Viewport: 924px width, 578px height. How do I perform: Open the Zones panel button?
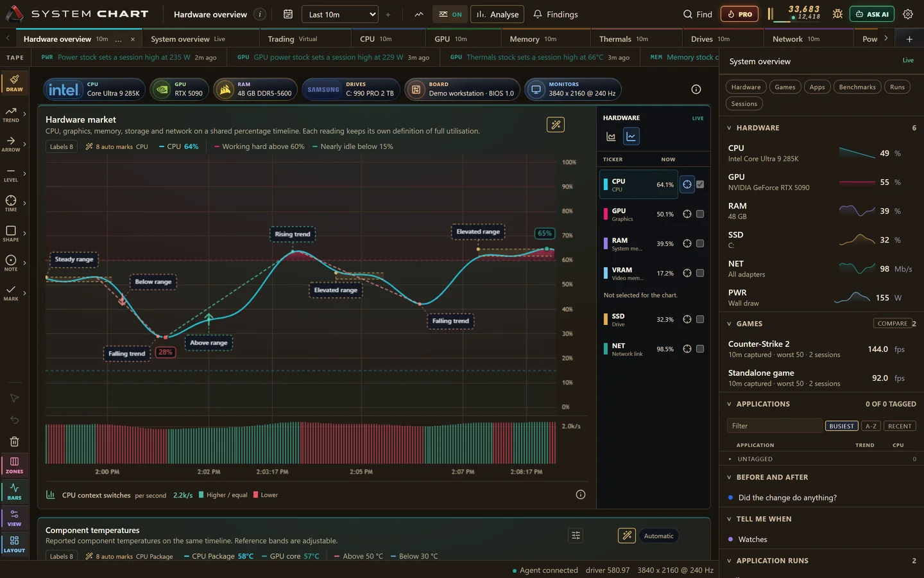click(14, 466)
